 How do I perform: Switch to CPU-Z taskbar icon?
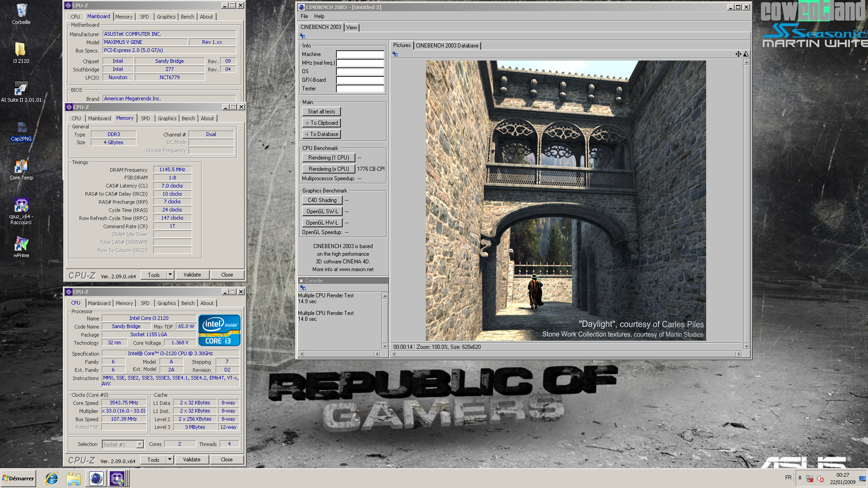point(117,479)
